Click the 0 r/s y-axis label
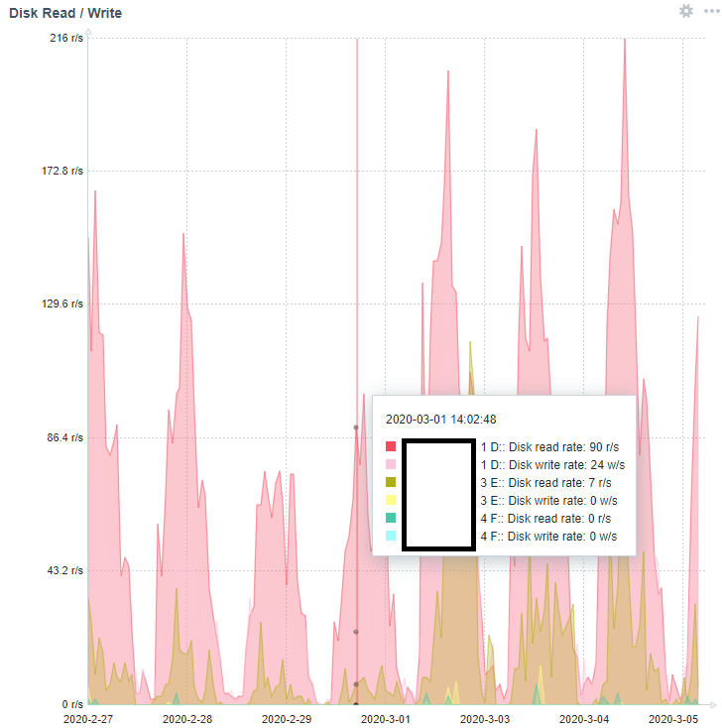The width and height of the screenshot is (722, 728). (73, 704)
